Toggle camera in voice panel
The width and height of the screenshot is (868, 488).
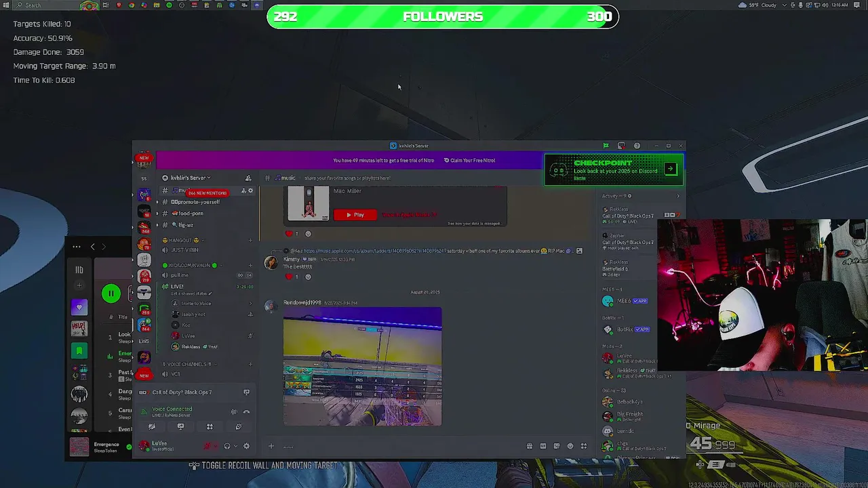[x=152, y=427]
